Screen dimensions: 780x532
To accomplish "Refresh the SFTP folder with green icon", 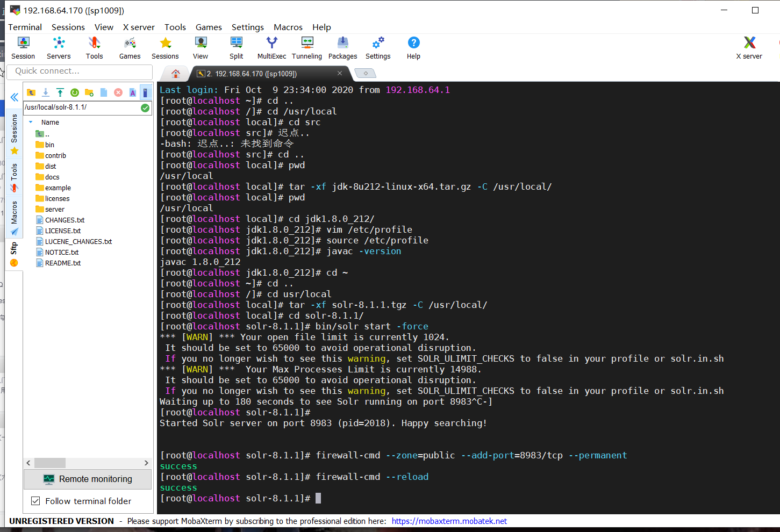I will click(75, 92).
